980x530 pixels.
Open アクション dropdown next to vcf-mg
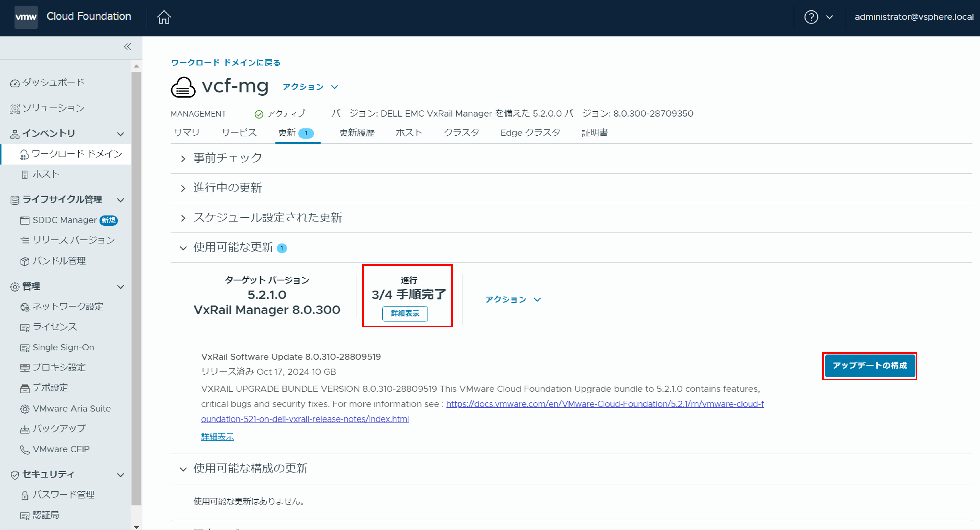point(310,87)
